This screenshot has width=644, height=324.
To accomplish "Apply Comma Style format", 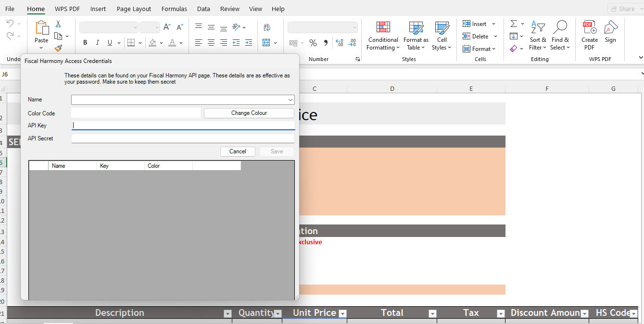I will point(326,43).
